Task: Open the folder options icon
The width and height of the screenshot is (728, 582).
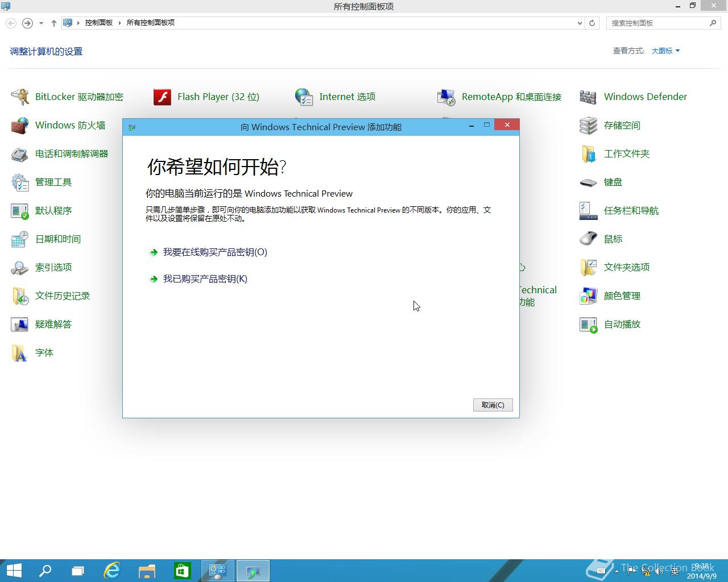Action: (589, 267)
